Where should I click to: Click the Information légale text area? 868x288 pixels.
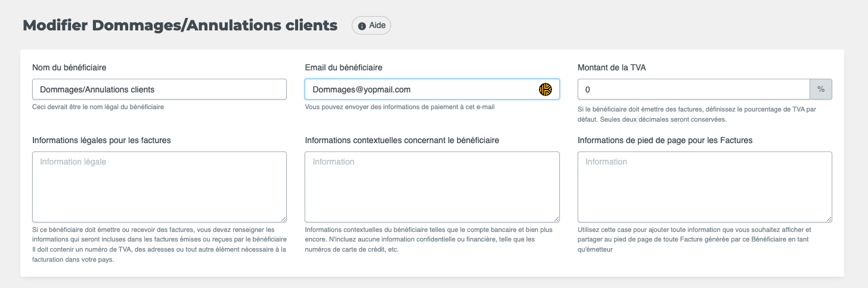pos(159,187)
